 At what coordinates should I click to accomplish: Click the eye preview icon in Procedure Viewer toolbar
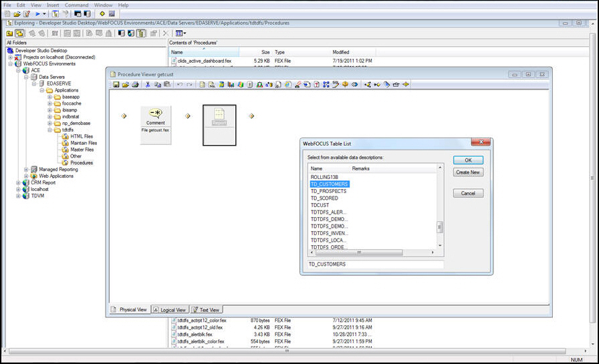click(354, 85)
